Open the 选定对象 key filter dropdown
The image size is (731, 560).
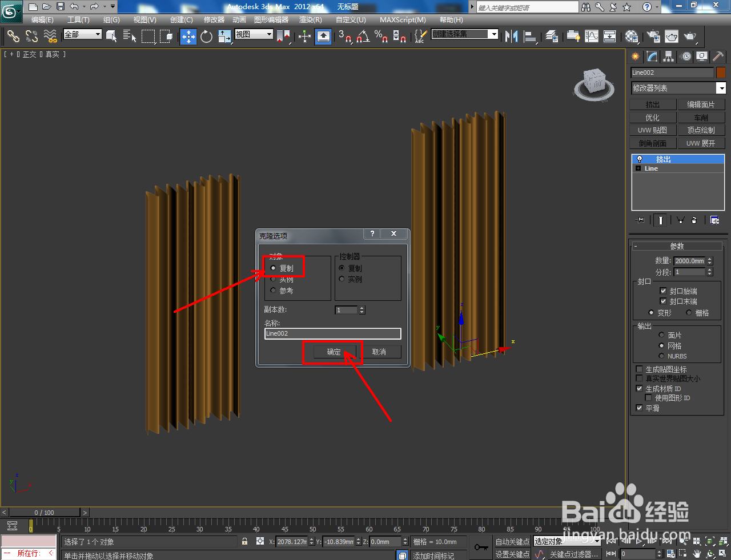click(x=567, y=541)
